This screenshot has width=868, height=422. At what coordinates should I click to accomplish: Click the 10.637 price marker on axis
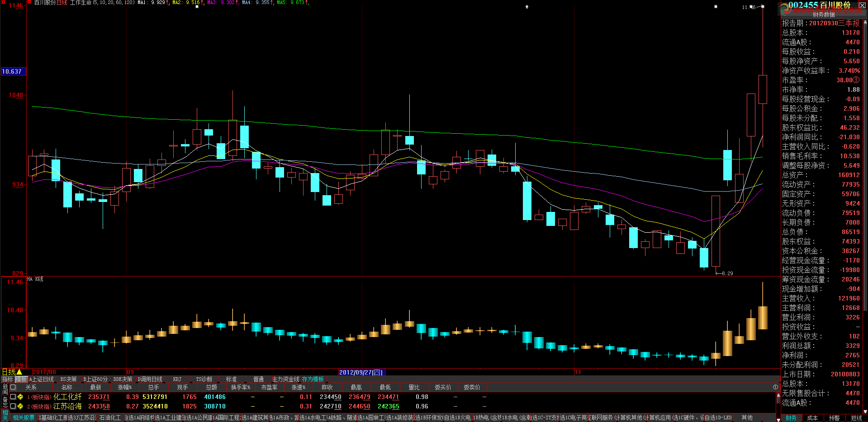(x=13, y=71)
